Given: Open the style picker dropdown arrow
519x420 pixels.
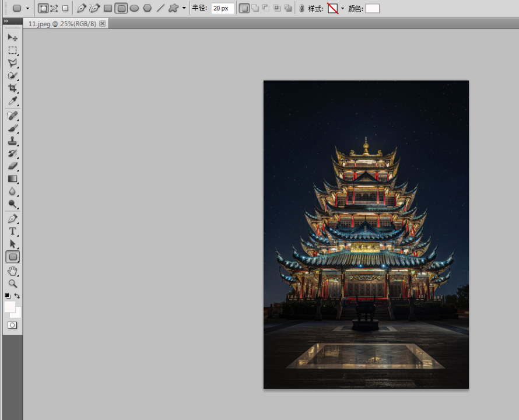Looking at the screenshot, I should tap(342, 8).
